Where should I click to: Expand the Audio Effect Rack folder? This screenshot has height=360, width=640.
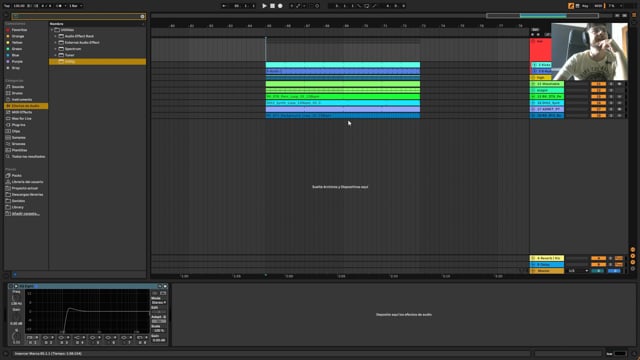click(x=56, y=36)
